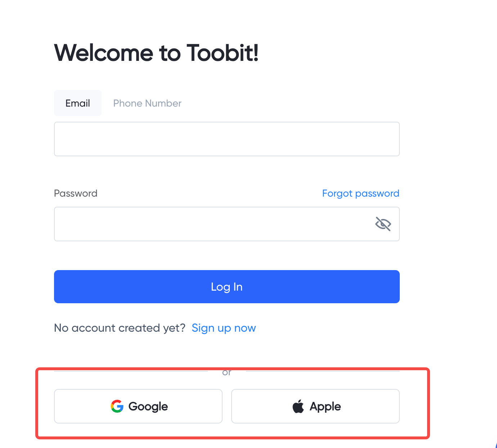Focus the Password input field
497x448 pixels.
coord(212,224)
